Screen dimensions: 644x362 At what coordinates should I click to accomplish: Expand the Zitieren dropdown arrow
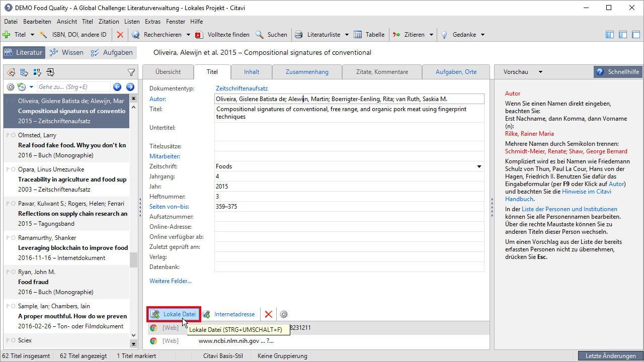pos(431,35)
